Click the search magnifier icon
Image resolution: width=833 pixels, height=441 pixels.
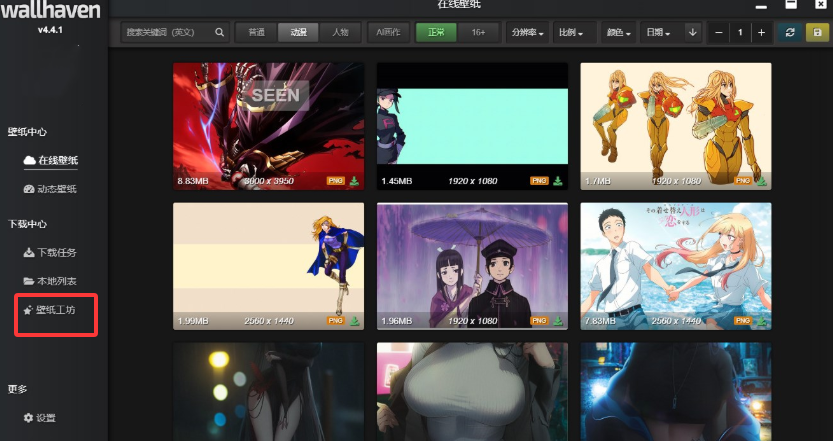point(219,32)
